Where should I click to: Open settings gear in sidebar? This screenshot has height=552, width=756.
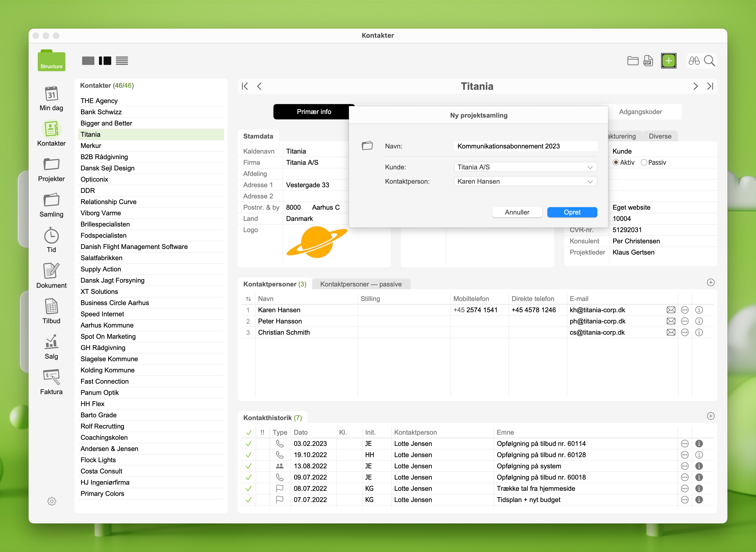click(52, 501)
